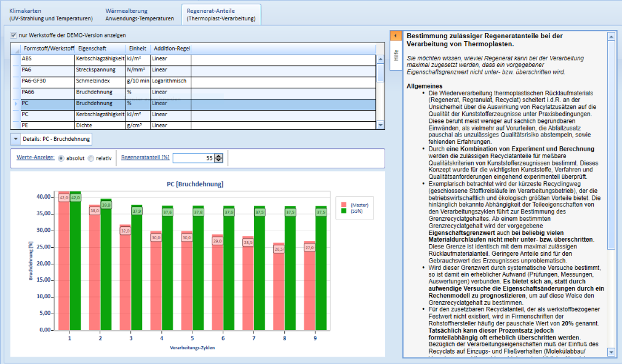Open the Klimakarten tab
Image resolution: width=622 pixels, height=364 pixels.
click(51, 15)
